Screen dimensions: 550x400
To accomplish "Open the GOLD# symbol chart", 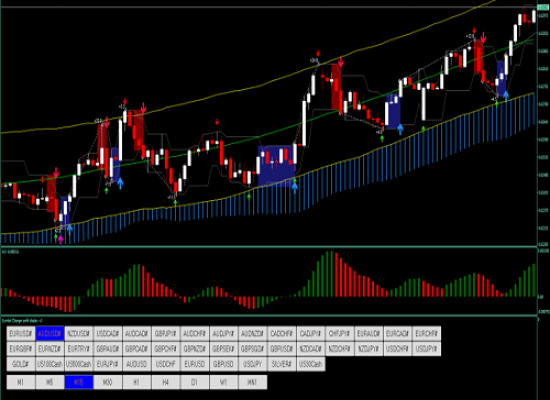I will tap(21, 364).
